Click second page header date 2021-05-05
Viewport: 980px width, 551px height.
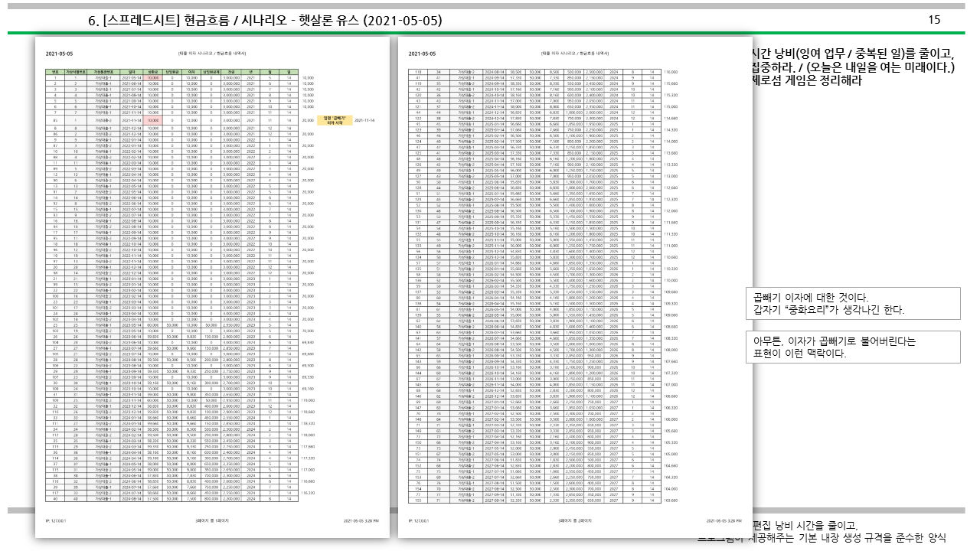coord(422,54)
